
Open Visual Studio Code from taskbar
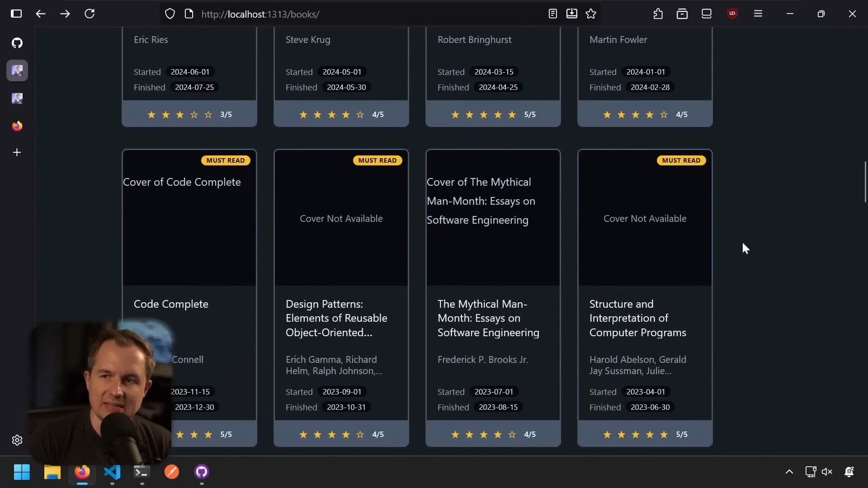pos(112,472)
